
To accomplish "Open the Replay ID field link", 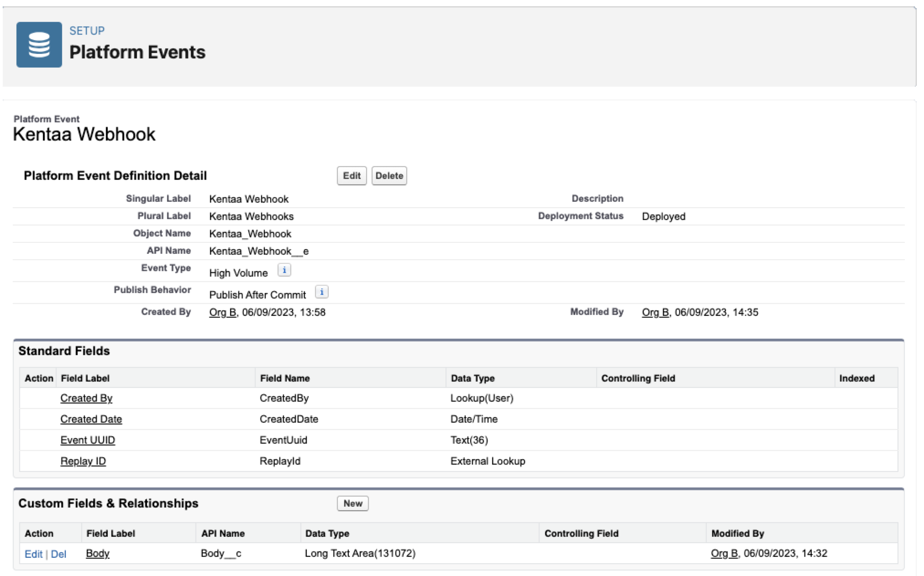I will 83,461.
